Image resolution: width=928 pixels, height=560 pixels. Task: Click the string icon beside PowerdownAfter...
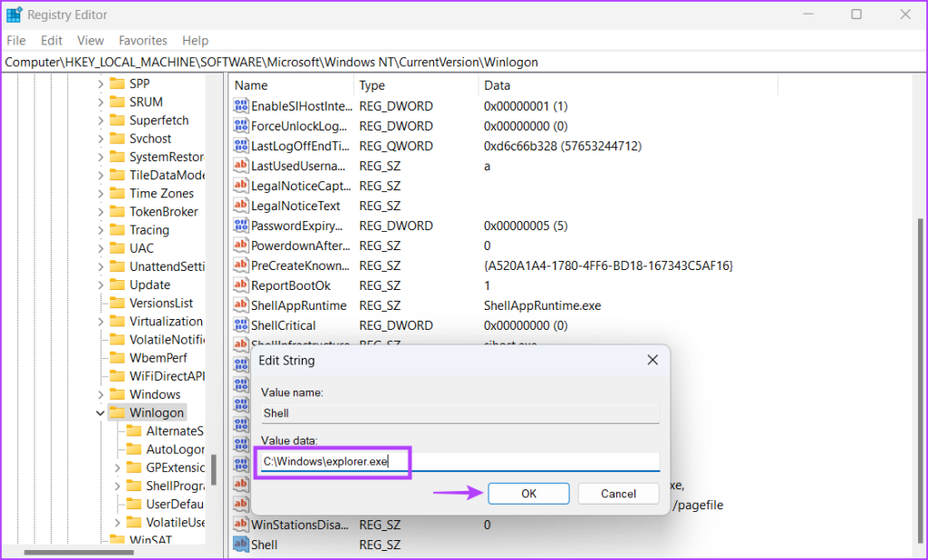[x=241, y=246]
